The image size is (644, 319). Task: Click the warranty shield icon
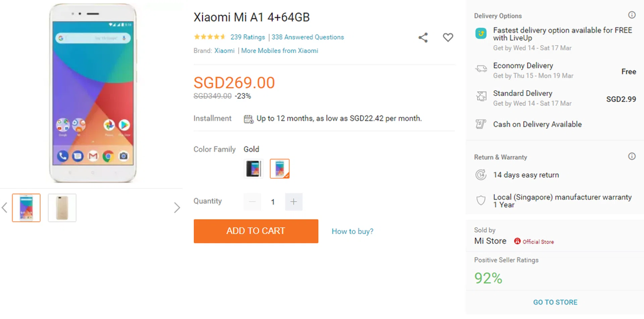coord(481,200)
